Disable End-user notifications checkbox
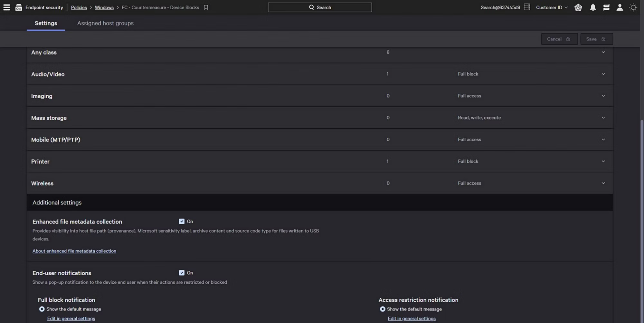 click(x=182, y=273)
